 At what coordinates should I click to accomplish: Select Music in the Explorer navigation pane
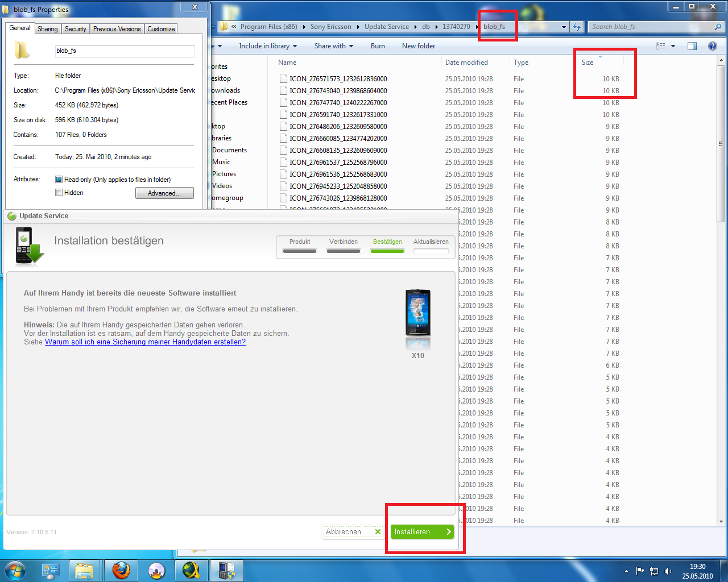pyautogui.click(x=221, y=162)
